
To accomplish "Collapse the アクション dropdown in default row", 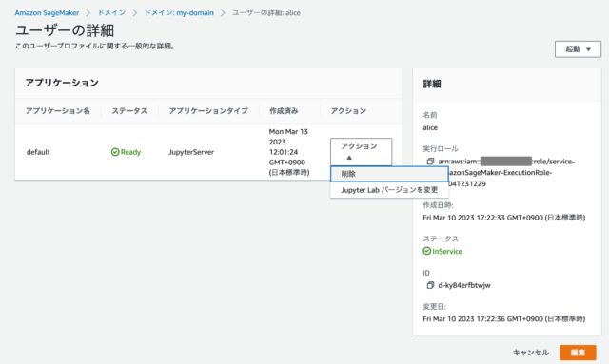I will coord(361,152).
